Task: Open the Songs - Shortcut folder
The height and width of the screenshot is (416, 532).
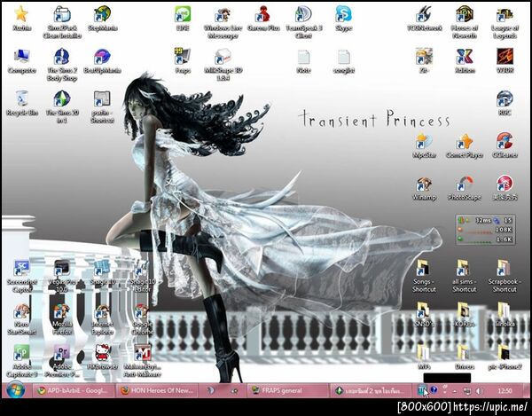Action: (424, 277)
